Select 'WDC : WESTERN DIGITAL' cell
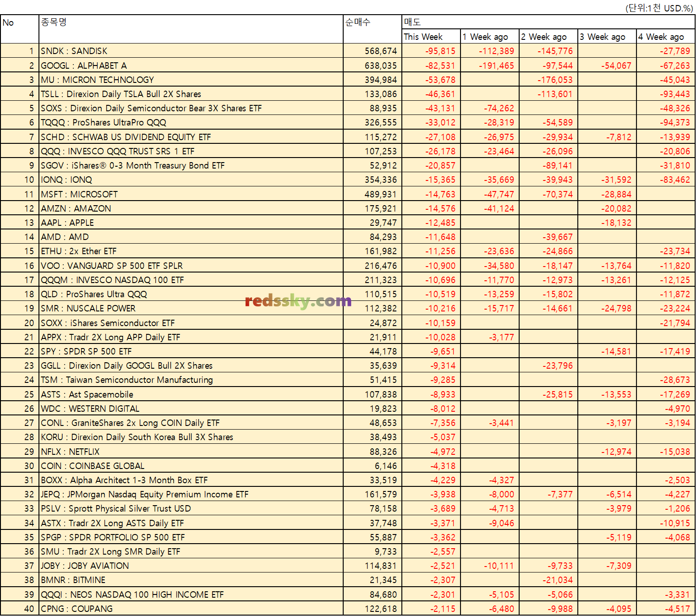The width and height of the screenshot is (696, 616). pos(191,409)
